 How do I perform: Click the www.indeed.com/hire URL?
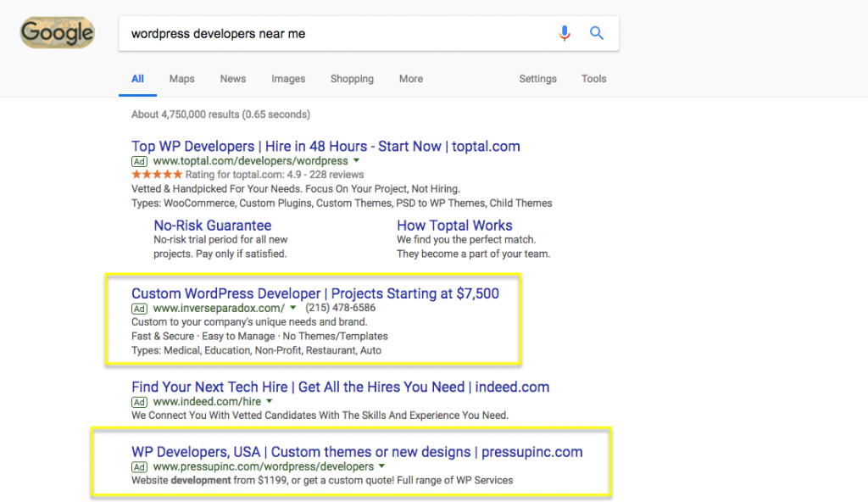[x=207, y=402]
